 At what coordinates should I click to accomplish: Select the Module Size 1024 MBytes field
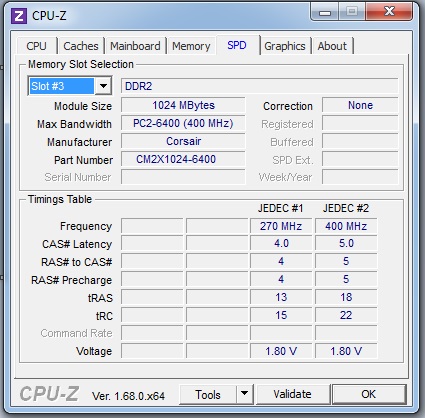click(x=183, y=105)
